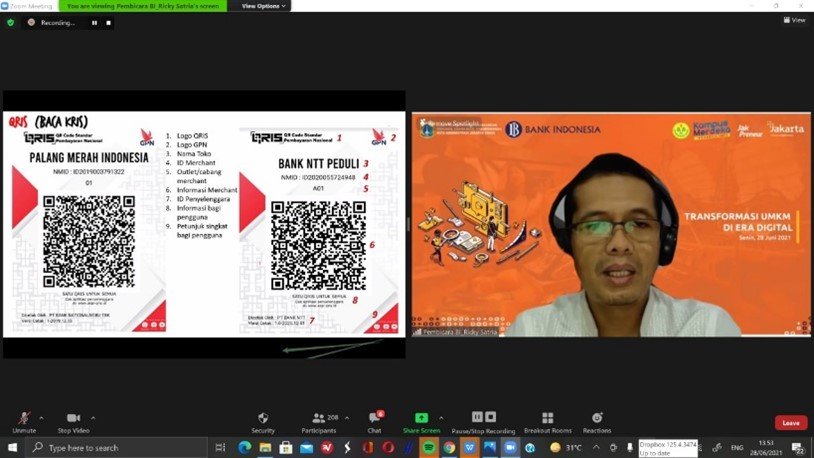Image resolution: width=814 pixels, height=458 pixels.
Task: Click the microphone tray icon
Action: coord(630,447)
